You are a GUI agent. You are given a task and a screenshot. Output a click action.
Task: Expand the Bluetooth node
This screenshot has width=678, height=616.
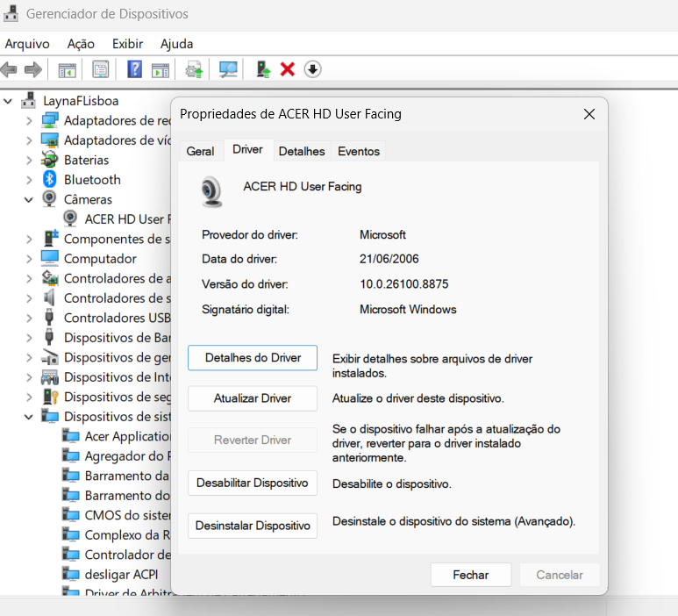coord(29,180)
